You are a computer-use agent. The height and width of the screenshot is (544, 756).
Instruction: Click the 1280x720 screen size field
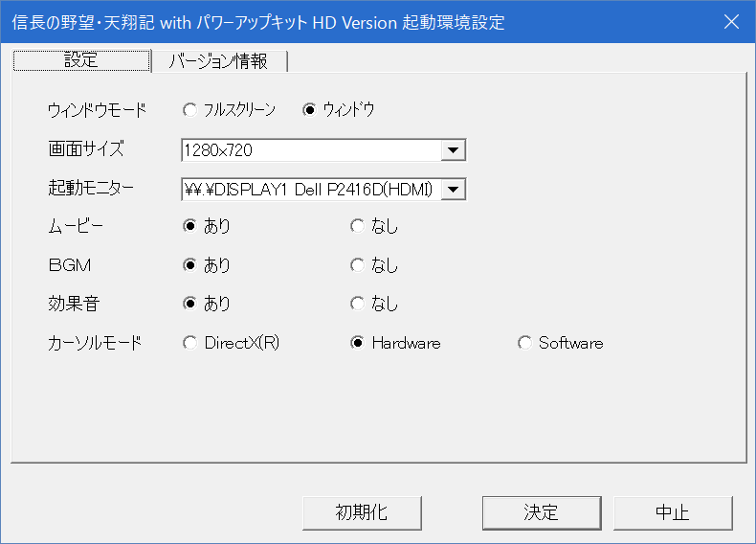311,150
